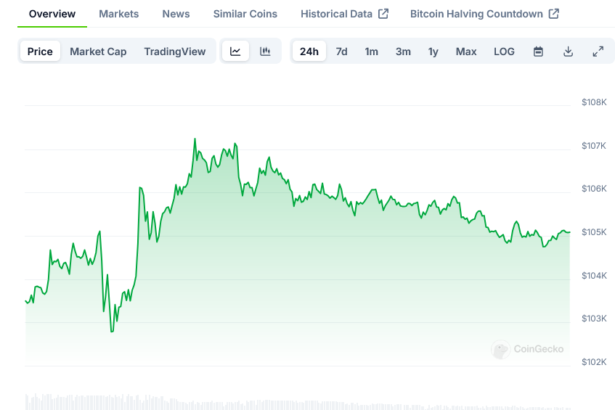
Task: Go to the News tab
Action: 176,14
